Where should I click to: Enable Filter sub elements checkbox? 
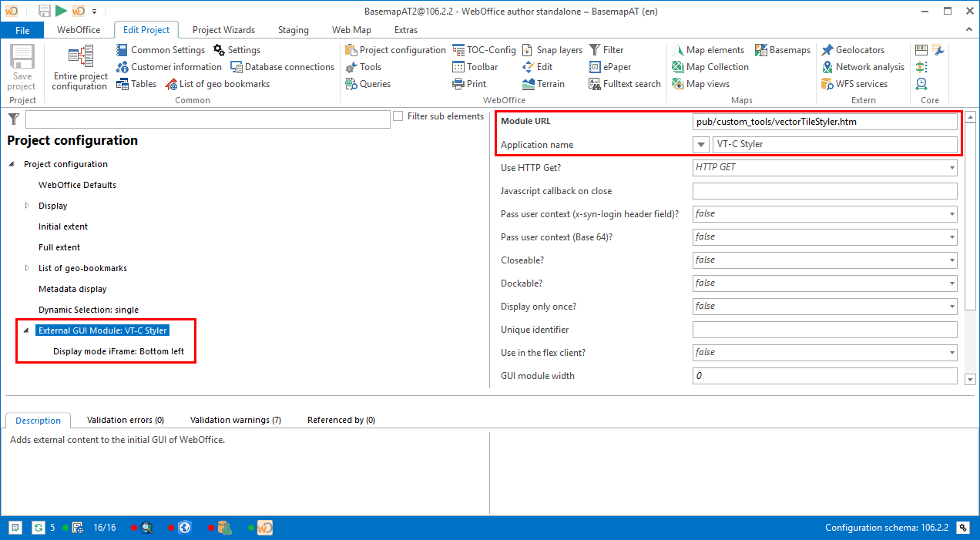pyautogui.click(x=398, y=116)
